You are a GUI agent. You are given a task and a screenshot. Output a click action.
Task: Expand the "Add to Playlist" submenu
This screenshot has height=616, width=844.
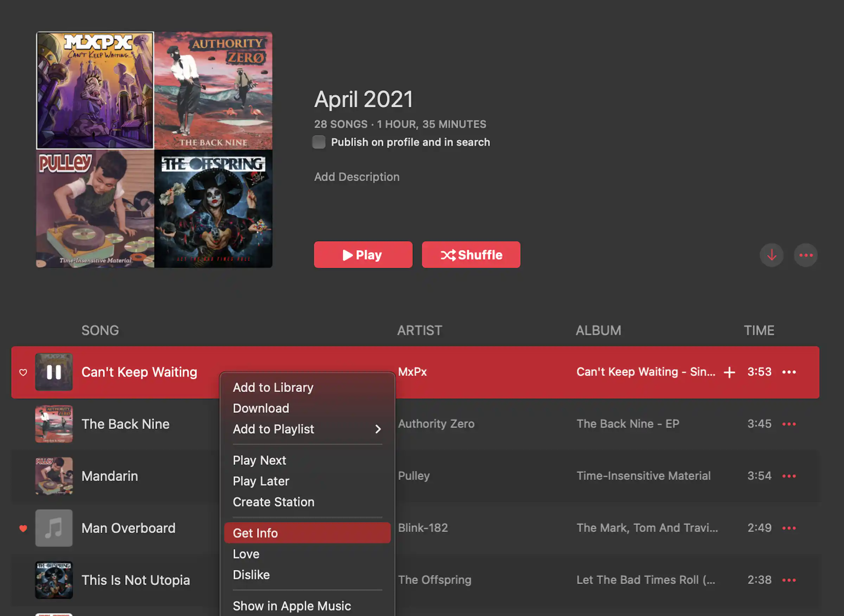point(273,429)
